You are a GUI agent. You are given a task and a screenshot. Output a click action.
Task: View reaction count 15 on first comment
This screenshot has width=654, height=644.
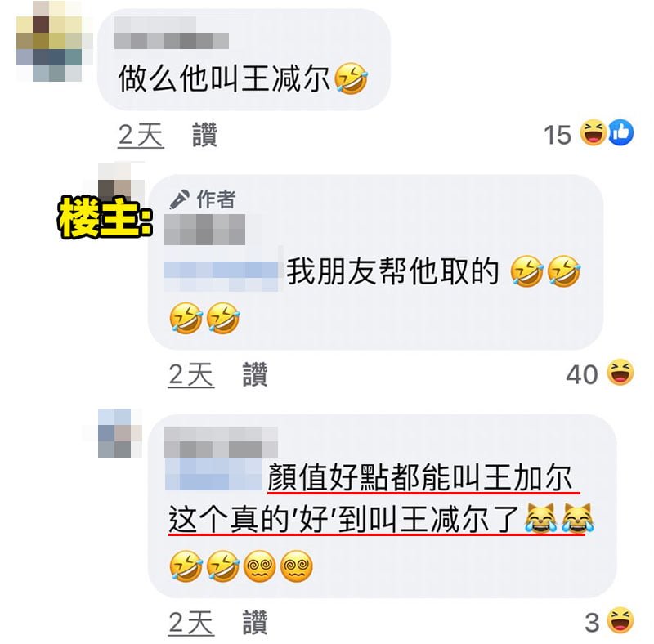pyautogui.click(x=558, y=135)
